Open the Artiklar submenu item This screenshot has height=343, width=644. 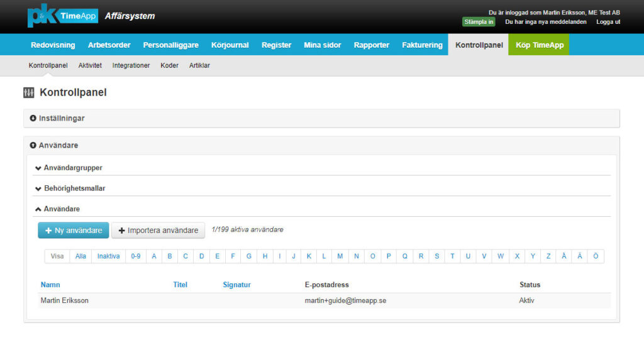199,65
